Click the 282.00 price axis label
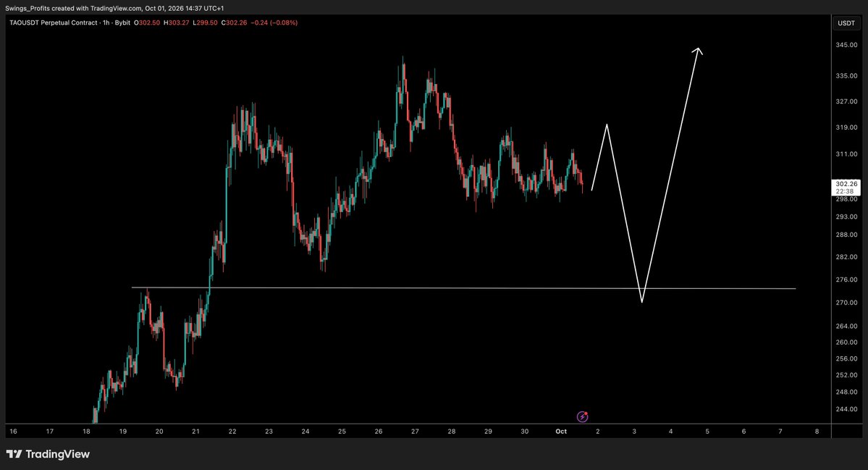868x470 pixels. point(846,257)
